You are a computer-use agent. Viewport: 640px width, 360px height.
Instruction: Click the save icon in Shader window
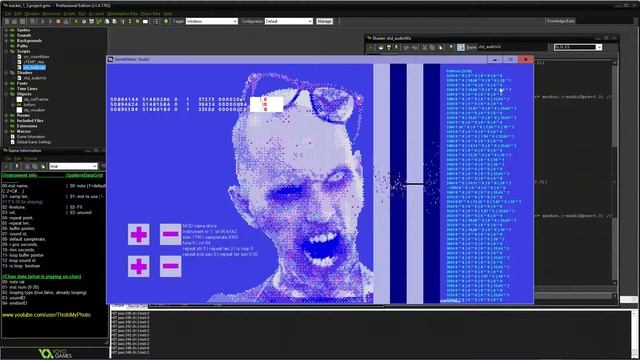(x=389, y=47)
